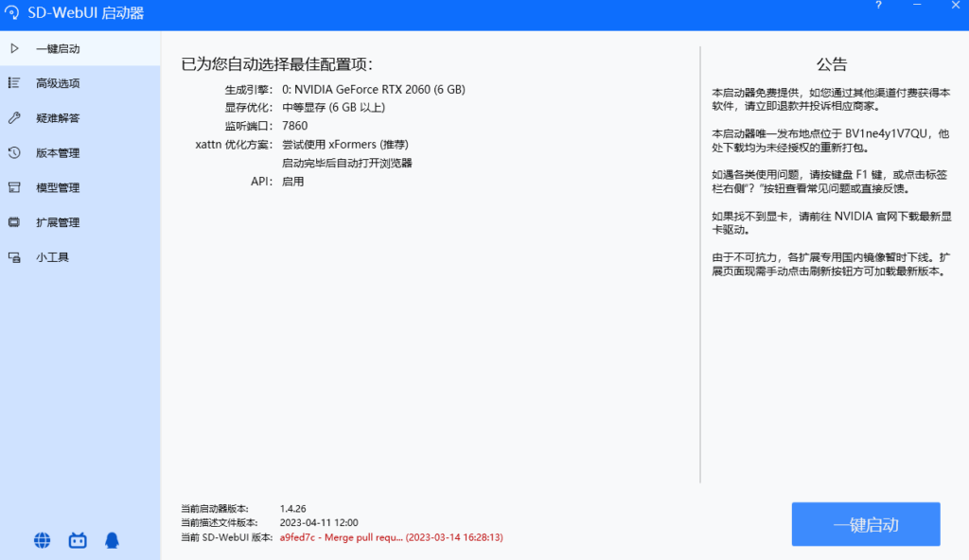Select the 高级选项 list icon
Screen dimensions: 969x560
pos(15,82)
